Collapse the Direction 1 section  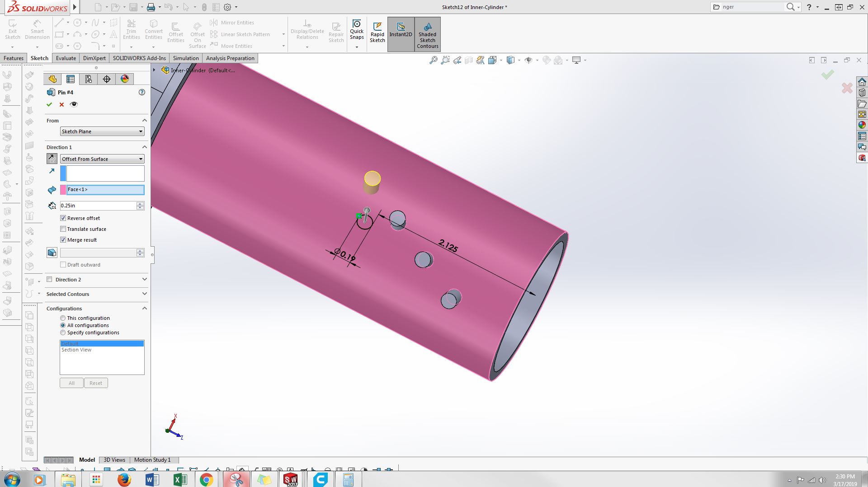click(145, 147)
